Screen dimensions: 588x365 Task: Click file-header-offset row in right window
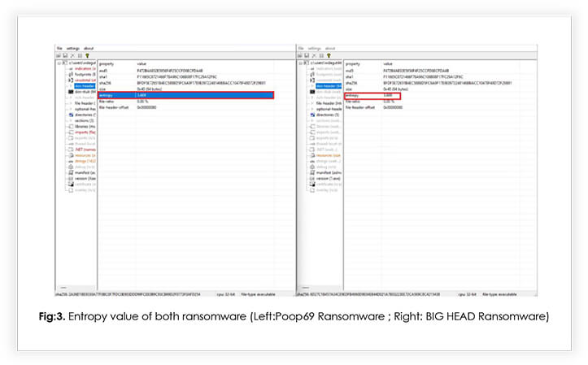[431, 107]
